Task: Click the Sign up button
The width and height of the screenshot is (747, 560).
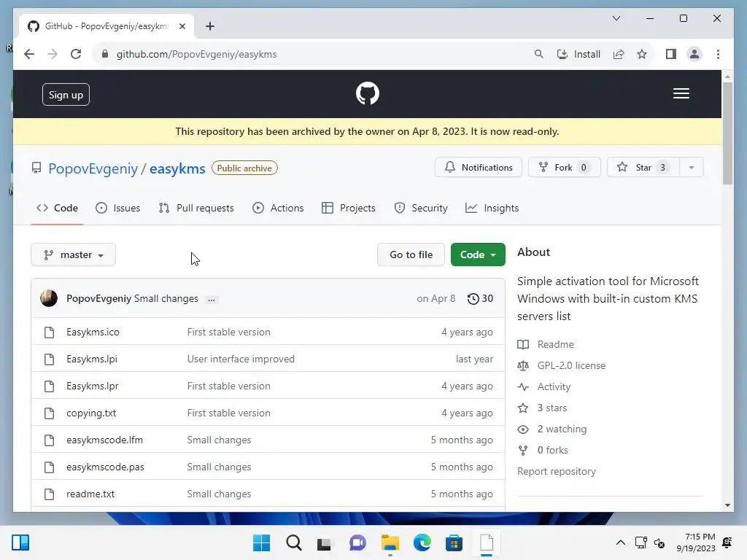Action: 66,95
